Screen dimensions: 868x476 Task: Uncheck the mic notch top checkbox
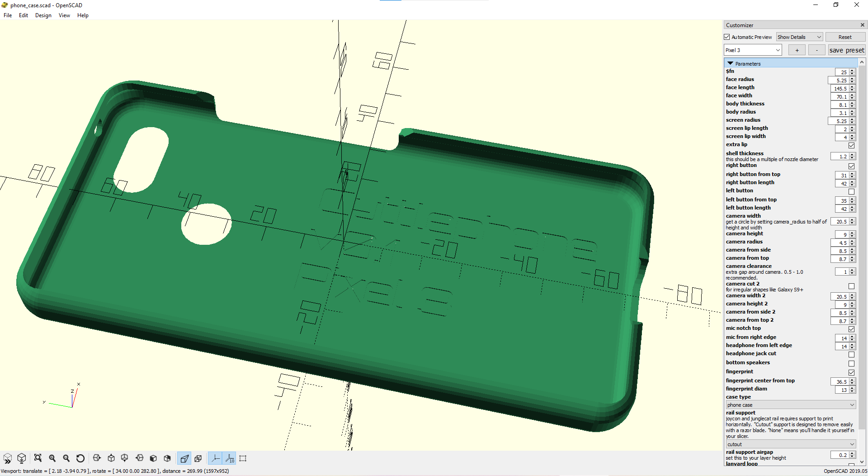pos(851,329)
